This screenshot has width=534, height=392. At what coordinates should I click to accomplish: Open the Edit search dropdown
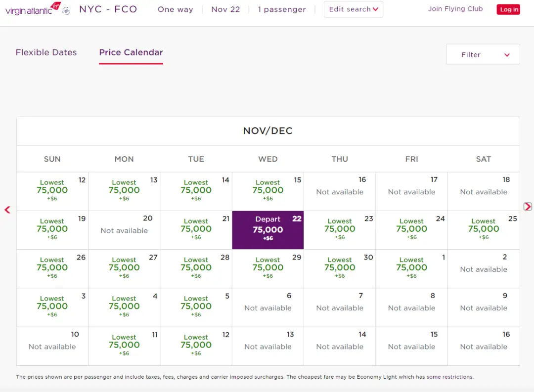tap(353, 9)
